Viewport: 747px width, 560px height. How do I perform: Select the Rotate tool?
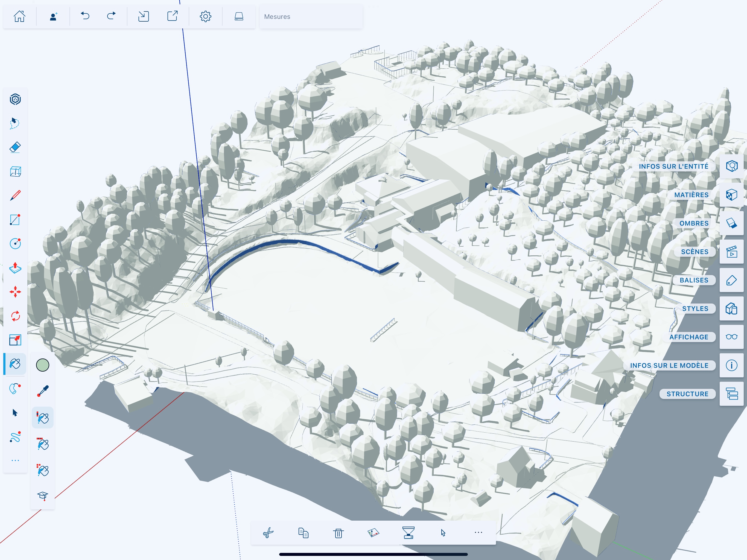(15, 316)
